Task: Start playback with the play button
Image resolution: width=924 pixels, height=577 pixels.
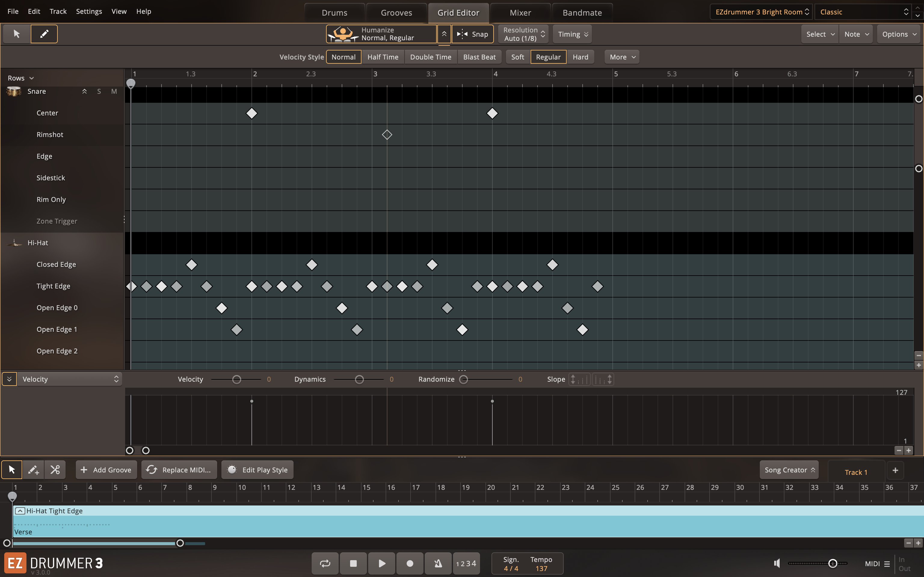Action: [x=381, y=563]
